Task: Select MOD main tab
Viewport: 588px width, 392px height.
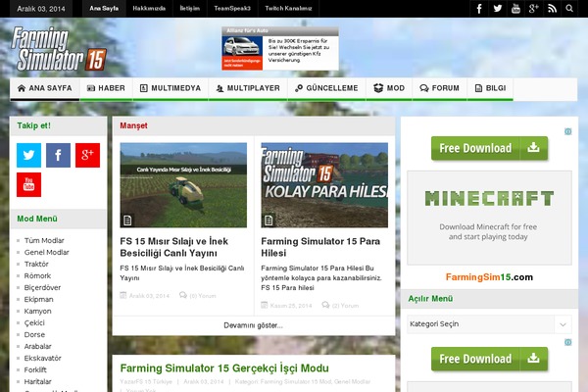Action: pos(389,88)
